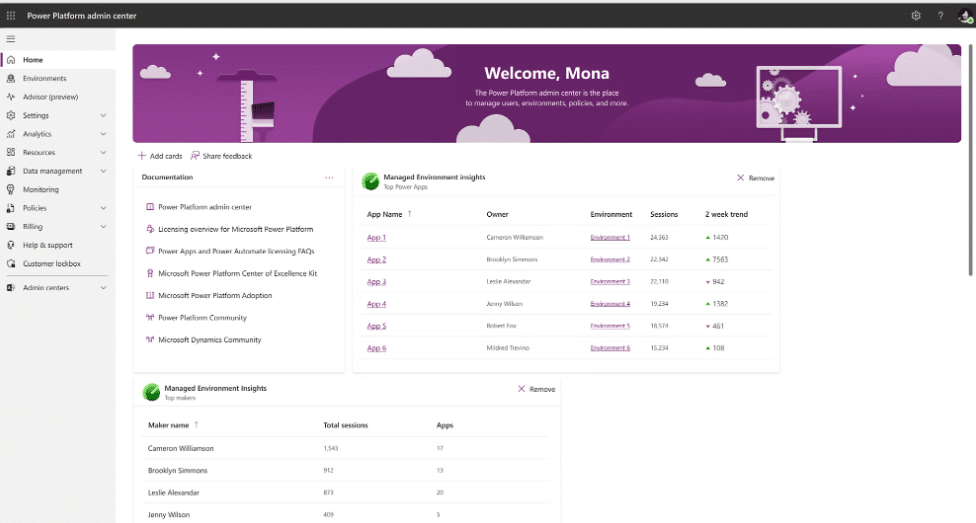976x523 pixels.
Task: Open Environment 6 link
Action: click(610, 348)
